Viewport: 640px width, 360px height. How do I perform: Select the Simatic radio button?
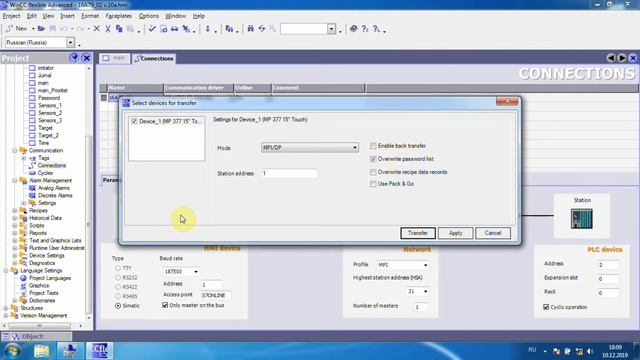(118, 306)
